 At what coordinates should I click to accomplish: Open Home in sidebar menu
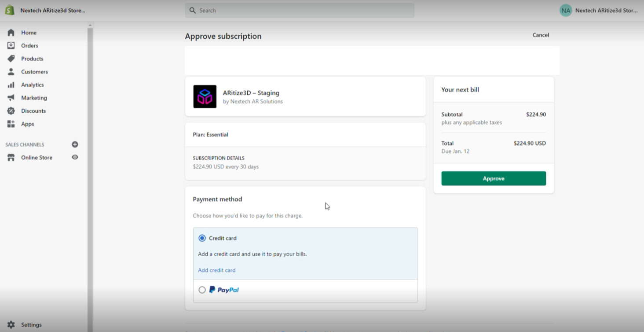click(x=29, y=33)
